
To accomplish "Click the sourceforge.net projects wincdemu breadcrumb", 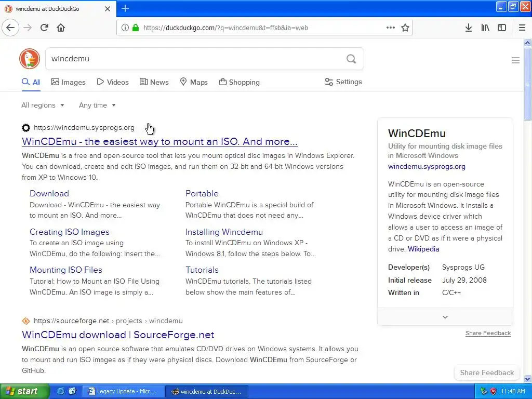I will (108, 321).
